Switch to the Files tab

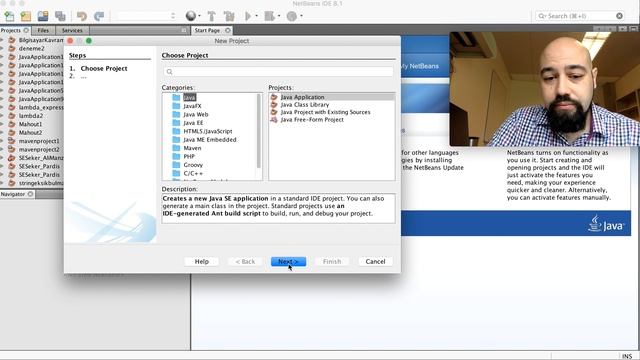pyautogui.click(x=43, y=30)
